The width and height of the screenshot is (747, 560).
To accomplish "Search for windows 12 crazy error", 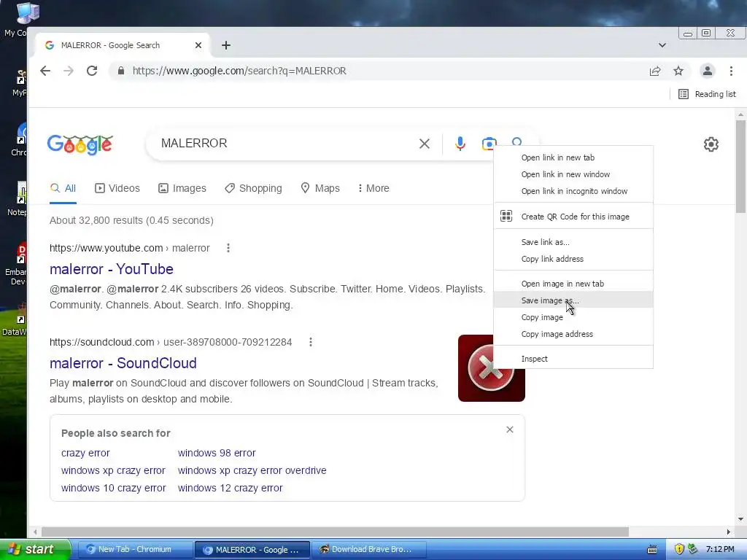I will pos(230,488).
